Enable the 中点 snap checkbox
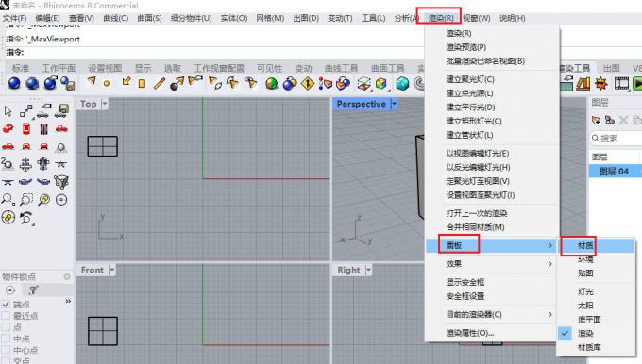 click(6, 339)
